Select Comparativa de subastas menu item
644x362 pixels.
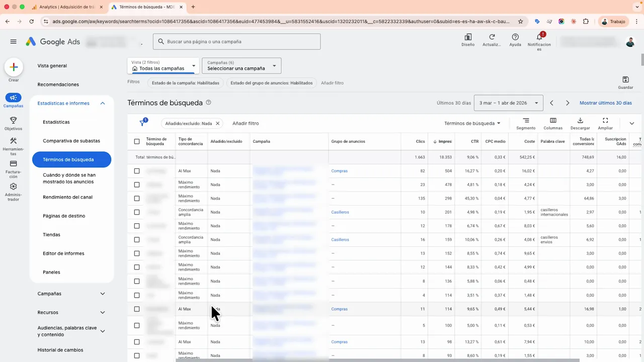71,141
